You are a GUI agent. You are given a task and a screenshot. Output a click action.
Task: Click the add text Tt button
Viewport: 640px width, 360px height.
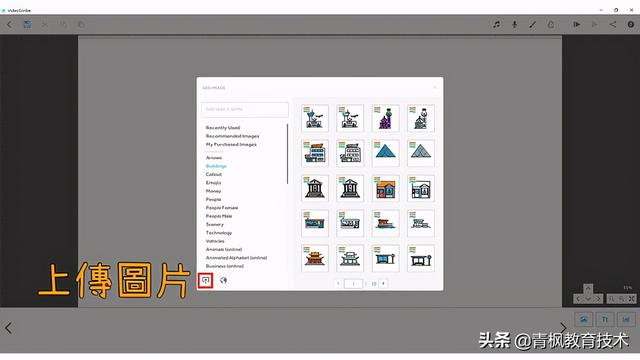coord(605,319)
